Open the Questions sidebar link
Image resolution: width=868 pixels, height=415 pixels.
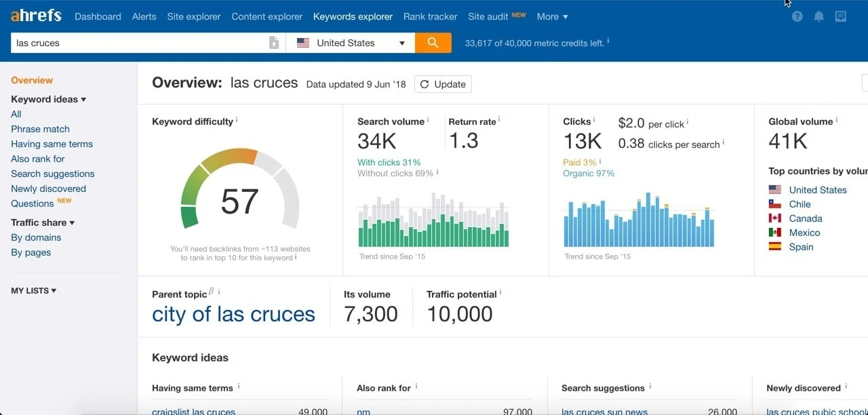pyautogui.click(x=33, y=203)
